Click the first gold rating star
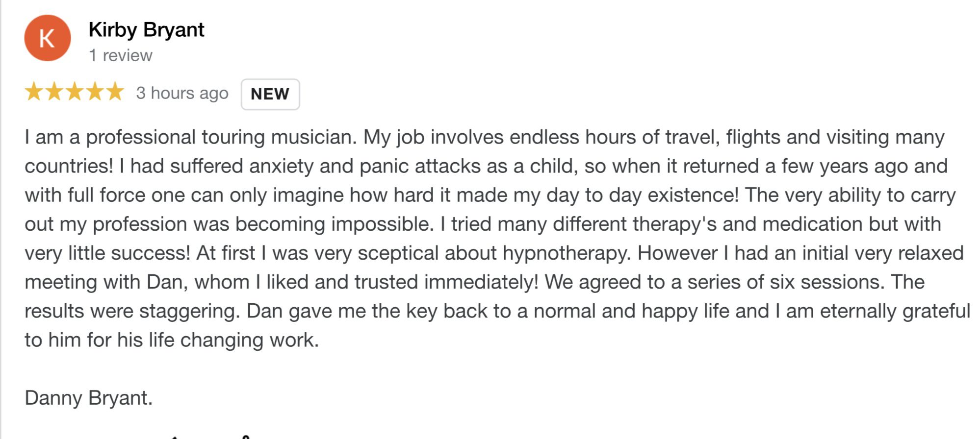Image resolution: width=980 pixels, height=439 pixels. tap(34, 92)
